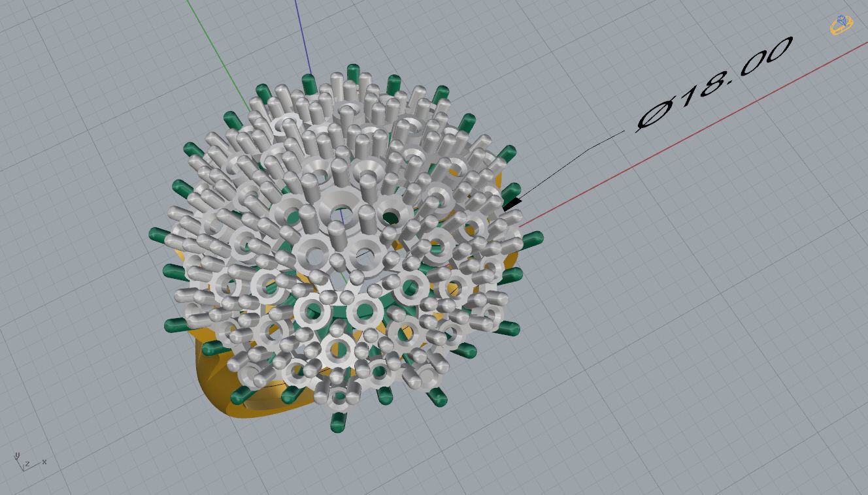Select the Ø18.00 diameter dimension text
This screenshot has width=868, height=495.
(715, 84)
